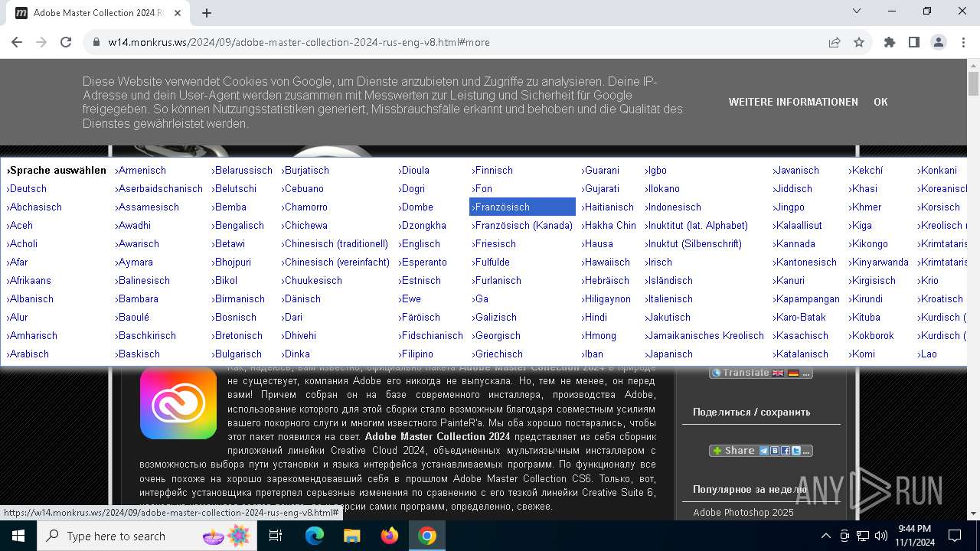Select Estnisch from the list

419,280
